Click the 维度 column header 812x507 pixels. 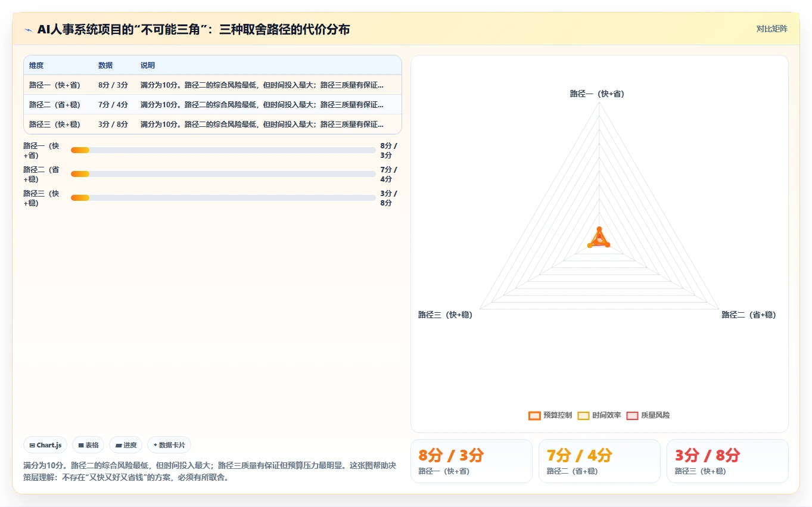coord(36,65)
